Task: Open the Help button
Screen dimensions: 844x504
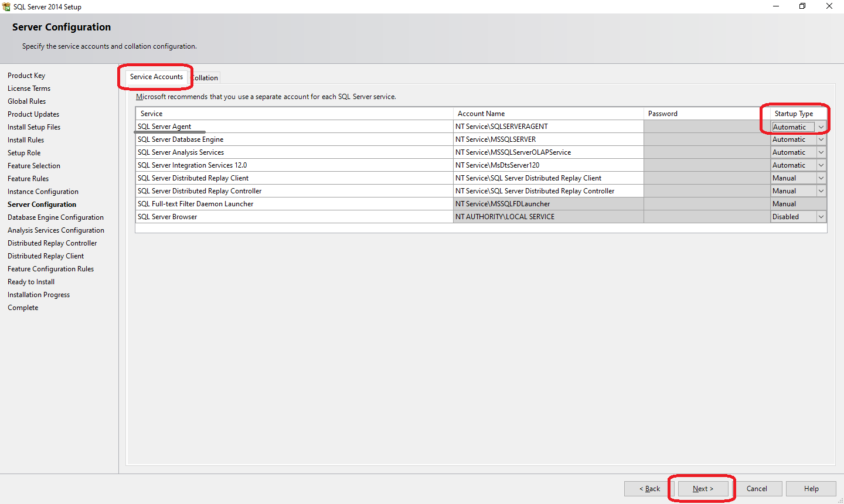Action: point(811,489)
